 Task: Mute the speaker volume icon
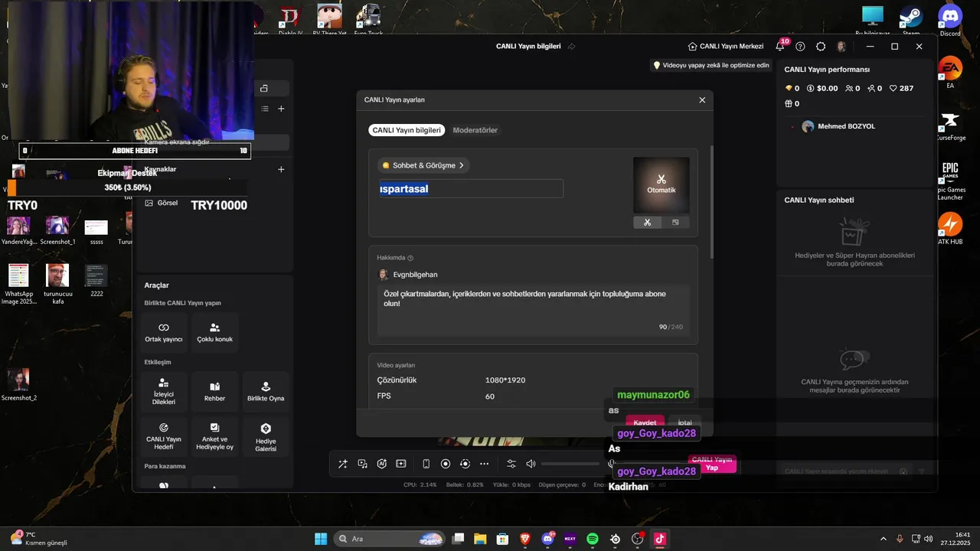point(531,464)
